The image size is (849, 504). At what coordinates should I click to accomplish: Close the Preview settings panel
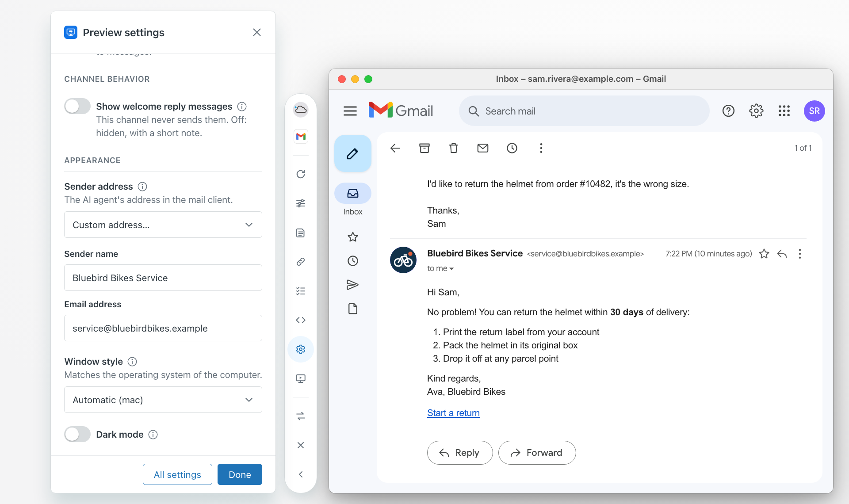pyautogui.click(x=257, y=32)
